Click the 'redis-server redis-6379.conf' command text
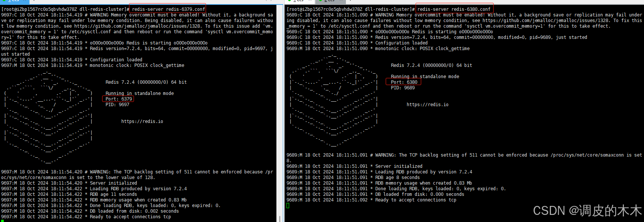The height and width of the screenshot is (222, 644). tap(168, 9)
